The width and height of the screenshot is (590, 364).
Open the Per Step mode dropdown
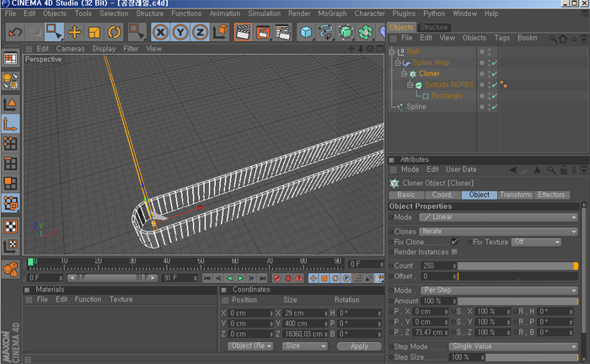[x=499, y=291]
